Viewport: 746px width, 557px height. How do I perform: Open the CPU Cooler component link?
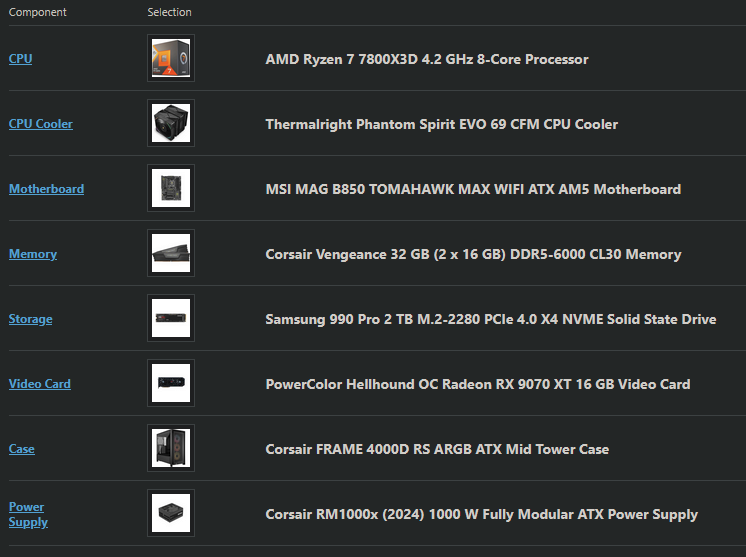40,124
